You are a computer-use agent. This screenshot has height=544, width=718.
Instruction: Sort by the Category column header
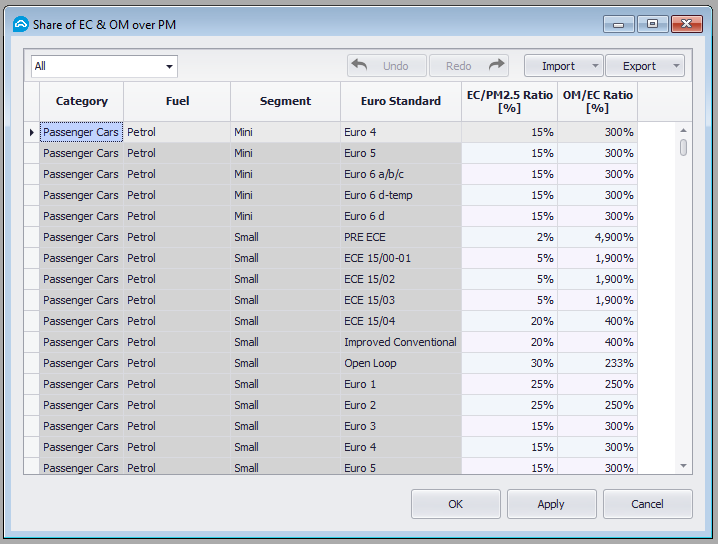point(82,102)
